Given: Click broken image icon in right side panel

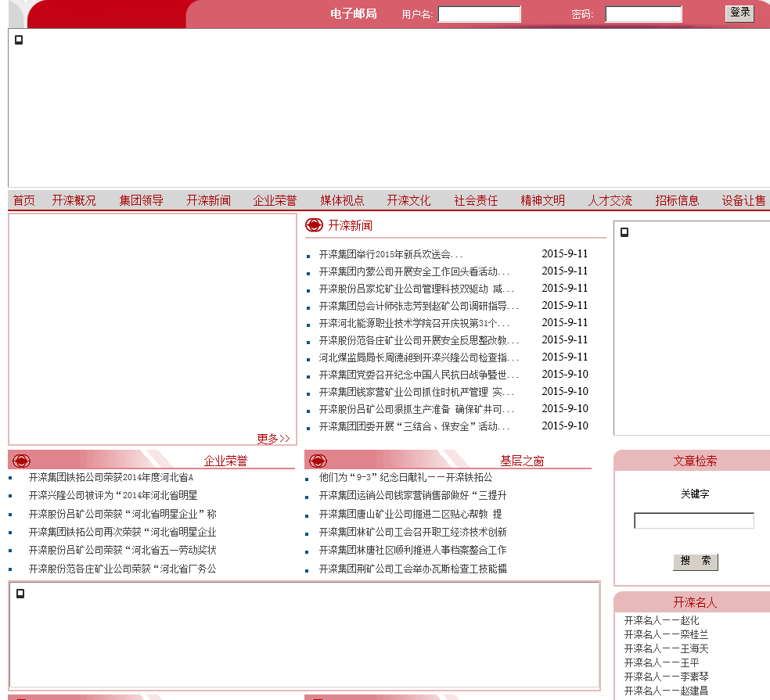Looking at the screenshot, I should (624, 232).
